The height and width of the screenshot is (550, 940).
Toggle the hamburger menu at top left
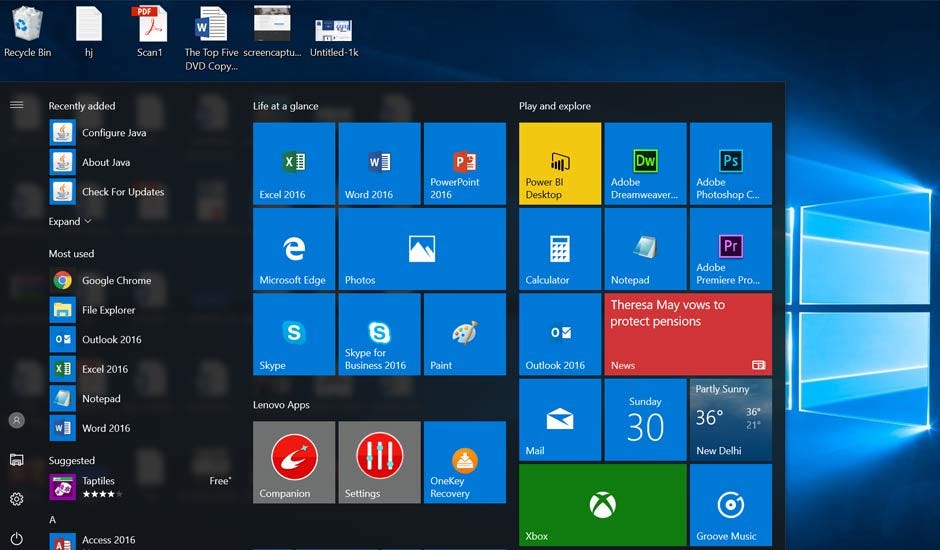click(16, 105)
